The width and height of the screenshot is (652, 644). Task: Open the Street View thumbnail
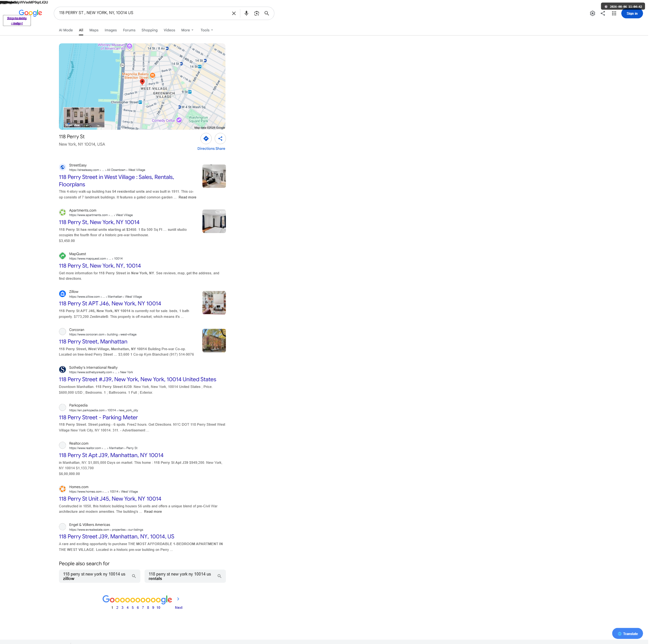(84, 118)
